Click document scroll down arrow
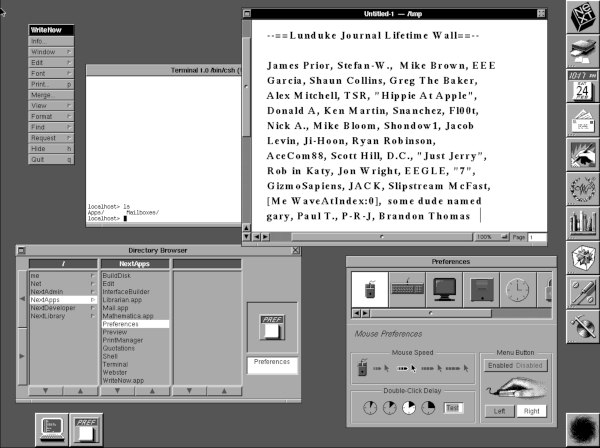Screen dimensions: 600x448 coord(246,237)
